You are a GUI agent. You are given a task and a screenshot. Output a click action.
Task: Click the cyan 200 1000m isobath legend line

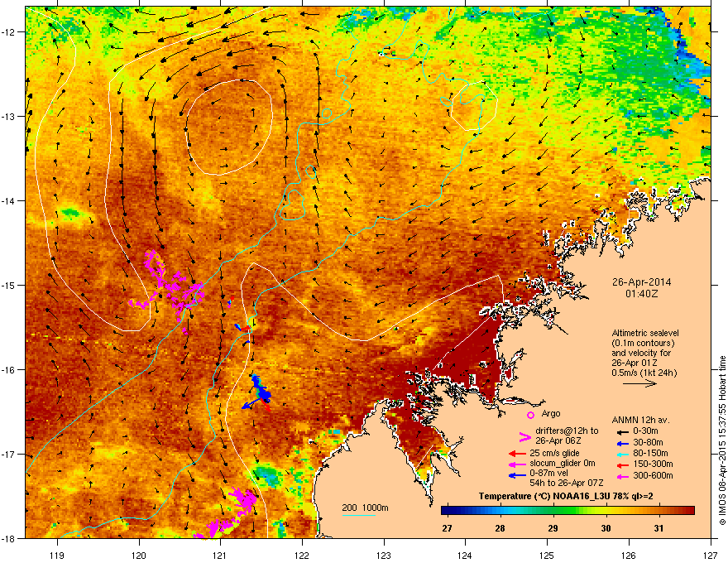click(359, 515)
